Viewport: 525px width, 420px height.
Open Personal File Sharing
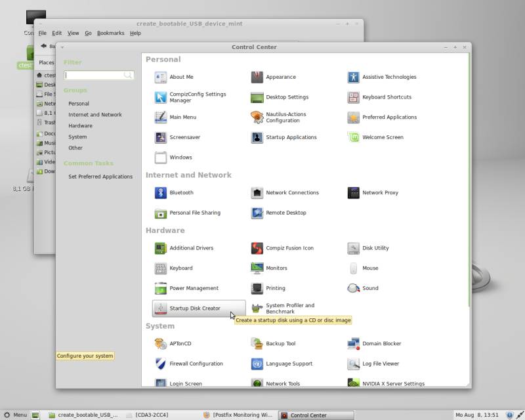click(188, 213)
